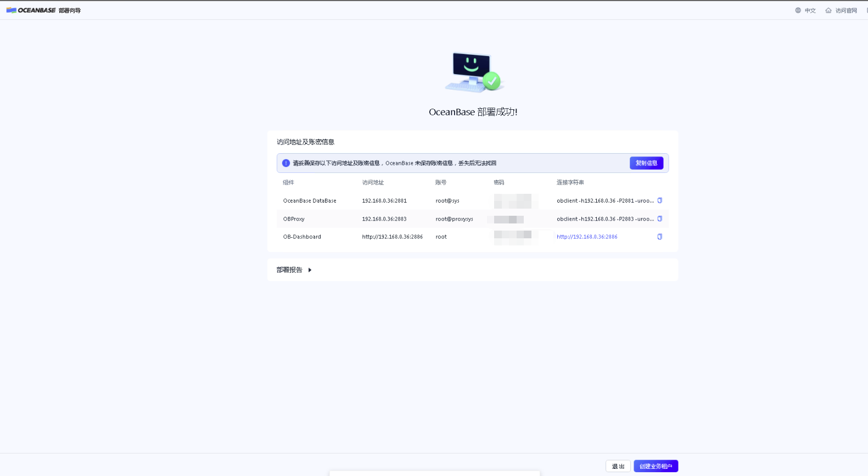This screenshot has height=476, width=868.
Task: Click the obclient -P2883 connection string text
Action: [605, 219]
